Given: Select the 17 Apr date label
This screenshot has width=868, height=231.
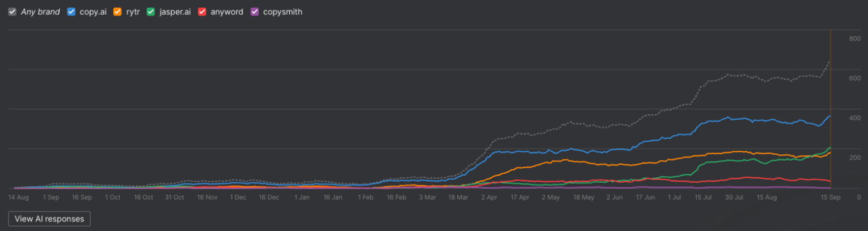Looking at the screenshot, I should pos(520,197).
